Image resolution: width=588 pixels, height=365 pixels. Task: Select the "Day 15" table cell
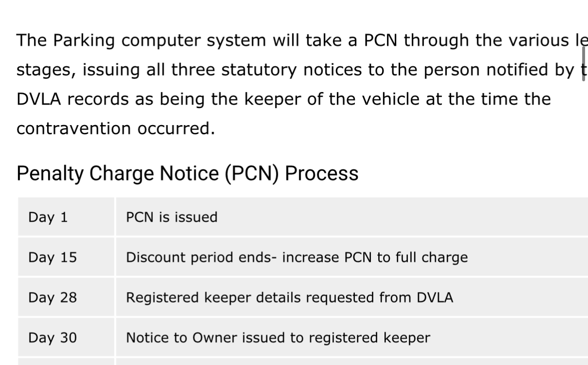pos(53,257)
